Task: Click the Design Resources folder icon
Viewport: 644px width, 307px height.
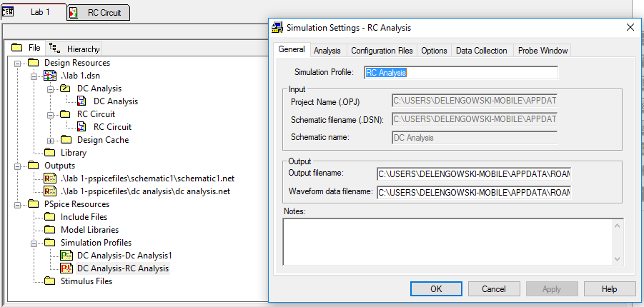Action: 33,63
